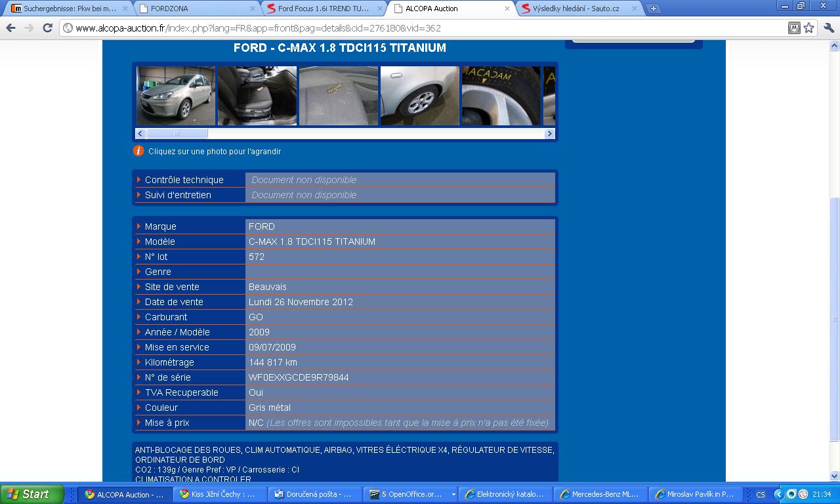Enlarge the MACADAM tire photo thumbnail
840x504 pixels.
point(501,95)
